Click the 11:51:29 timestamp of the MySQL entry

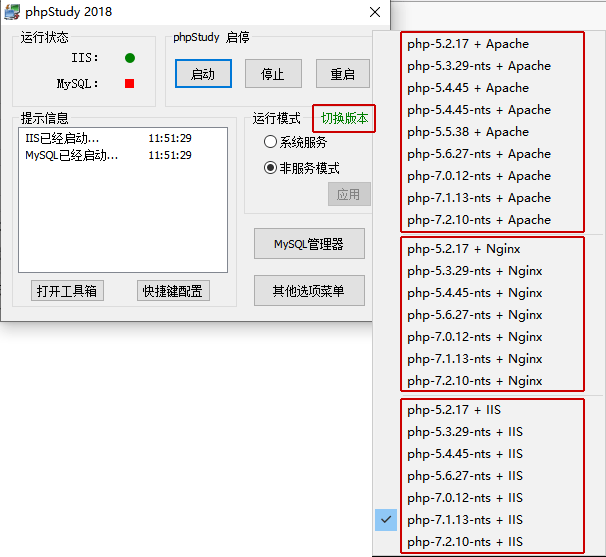tap(170, 155)
